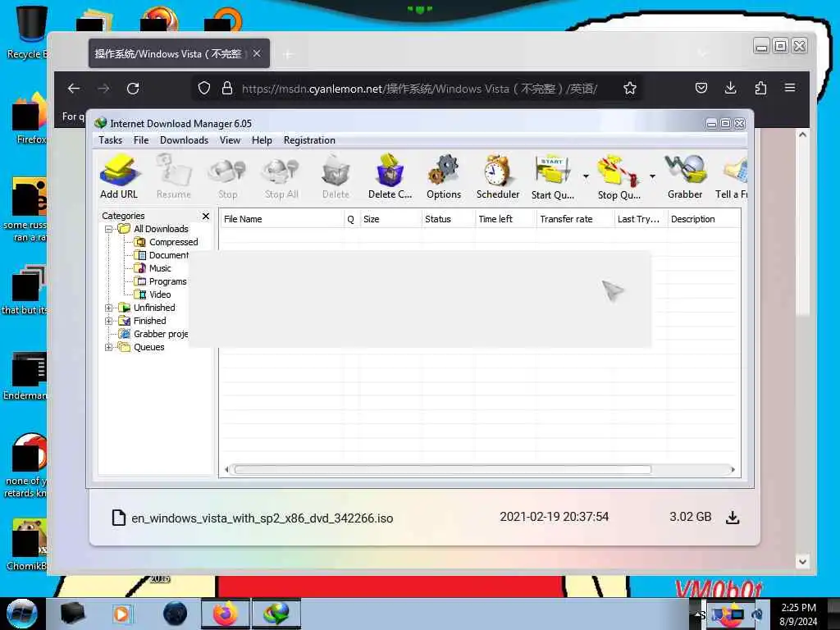Collapse the All Downloads tree node
This screenshot has height=630, width=840.
pyautogui.click(x=109, y=230)
